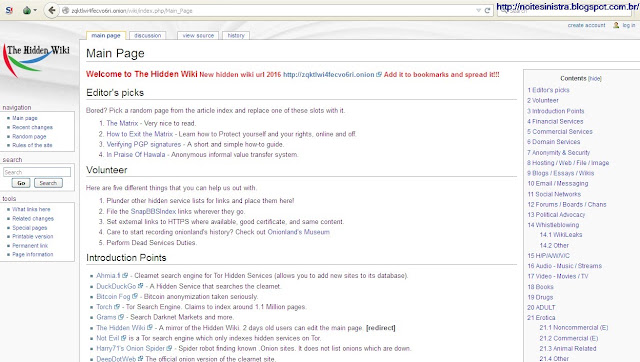This screenshot has width=640, height=362.
Task: Switch to the main page tab
Action: click(106, 36)
